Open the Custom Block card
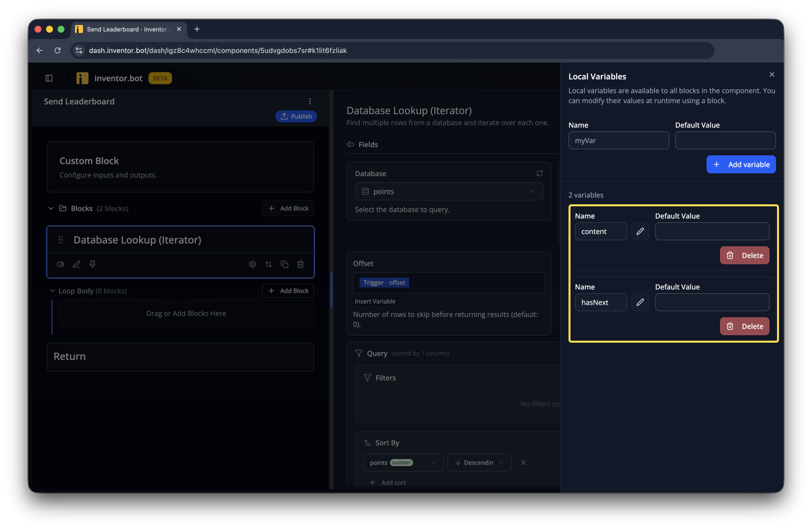 point(180,167)
